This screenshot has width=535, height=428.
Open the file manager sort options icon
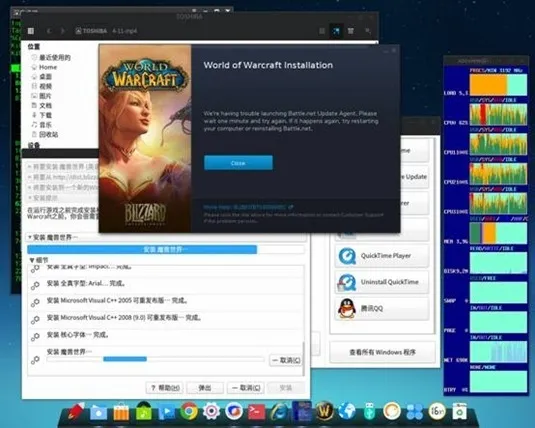351,31
